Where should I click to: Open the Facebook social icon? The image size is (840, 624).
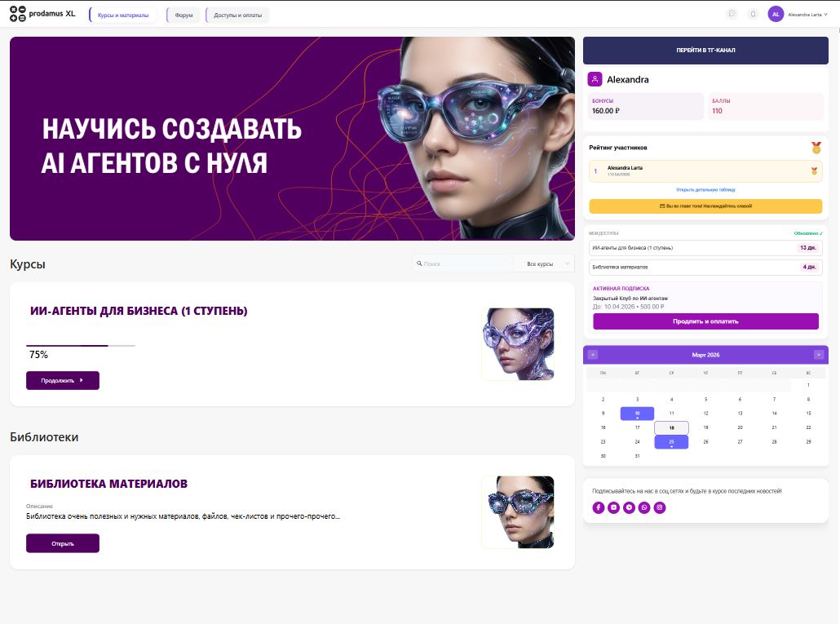point(599,507)
